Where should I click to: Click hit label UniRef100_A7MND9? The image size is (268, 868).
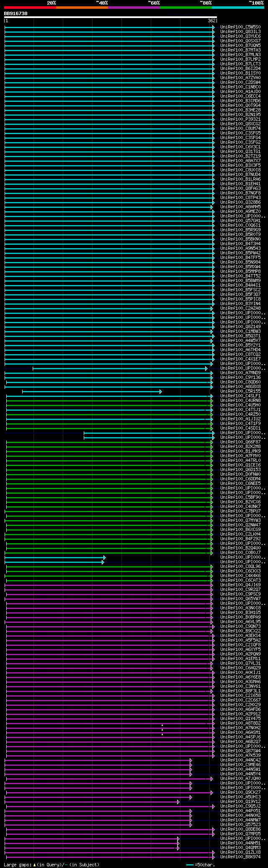click(240, 373)
